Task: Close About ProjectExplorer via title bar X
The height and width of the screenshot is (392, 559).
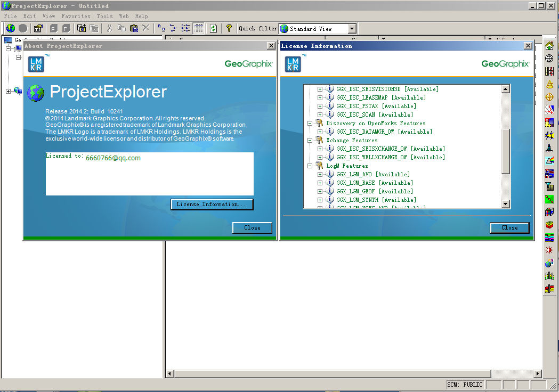Action: click(271, 46)
